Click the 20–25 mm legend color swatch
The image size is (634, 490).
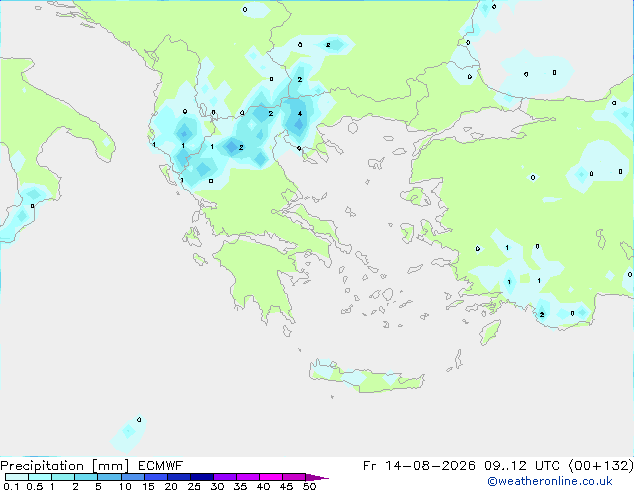pyautogui.click(x=179, y=477)
